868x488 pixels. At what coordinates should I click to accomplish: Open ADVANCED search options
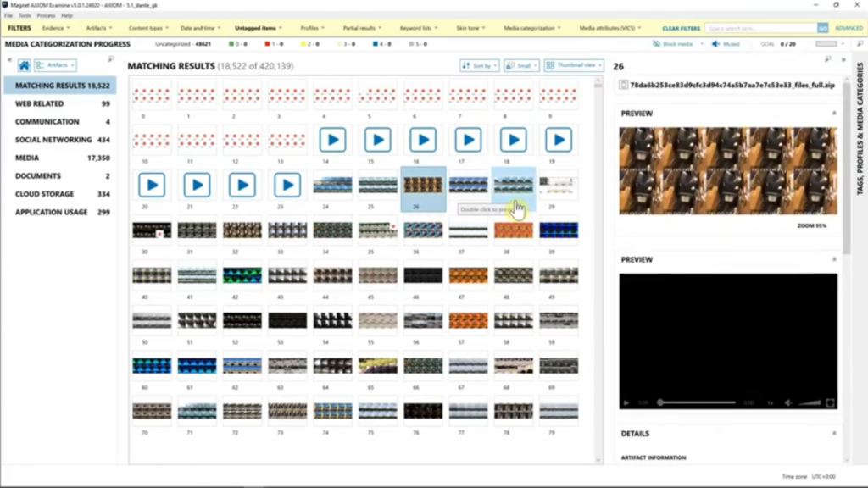pyautogui.click(x=848, y=27)
